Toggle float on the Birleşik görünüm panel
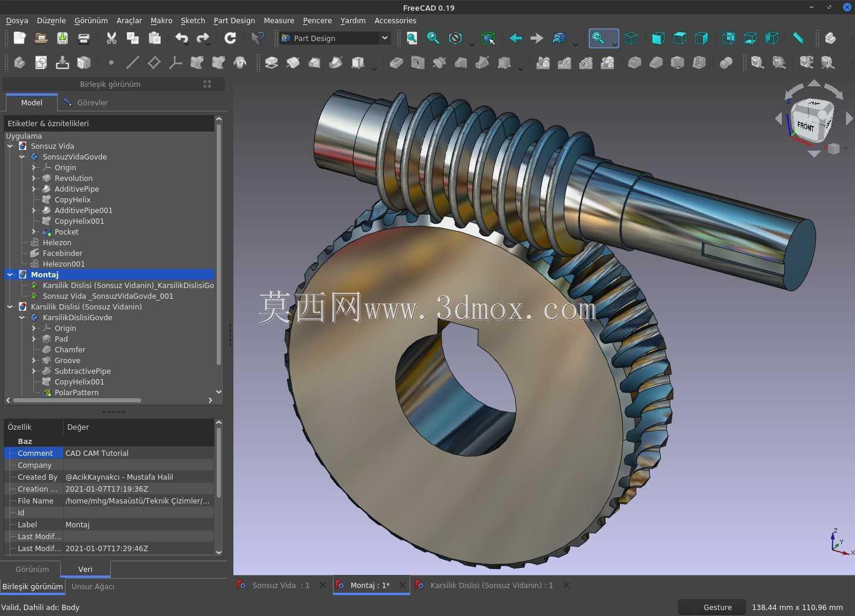 coord(207,84)
